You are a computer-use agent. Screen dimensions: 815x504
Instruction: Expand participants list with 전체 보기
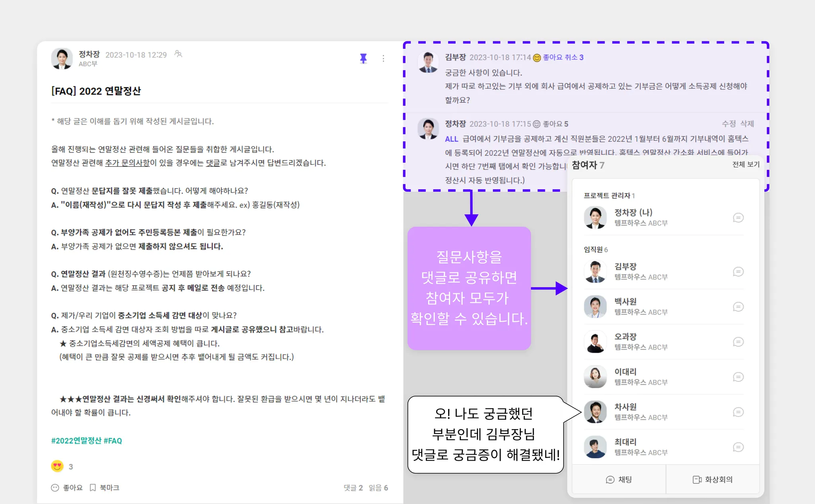(x=746, y=164)
